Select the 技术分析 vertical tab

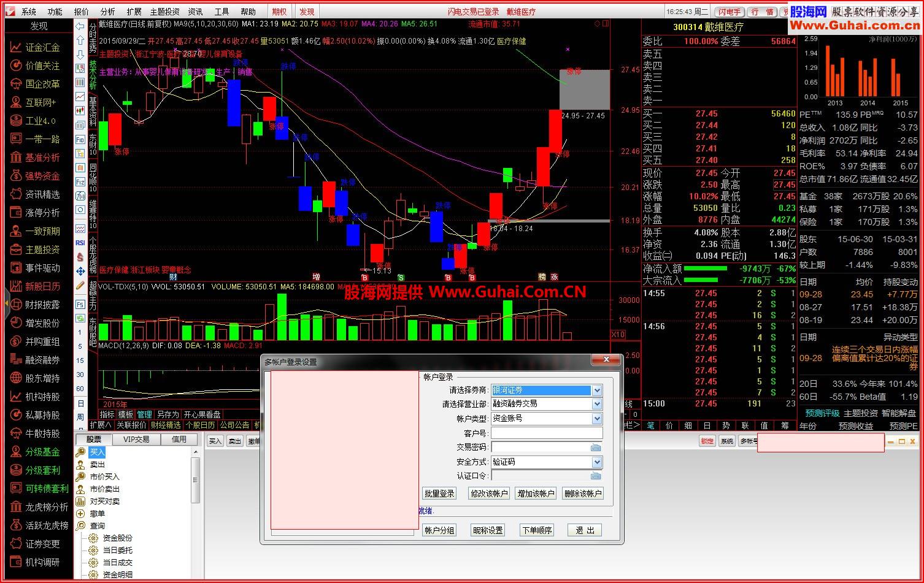(x=93, y=74)
